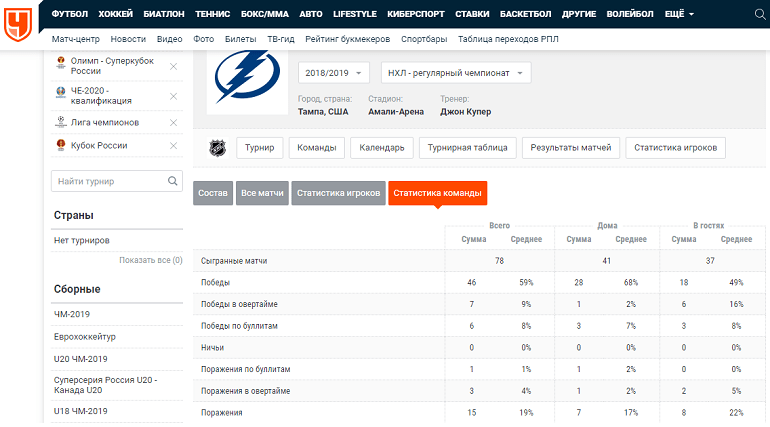Open the БАСКЕТБОЛ section
This screenshot has width=770, height=427.
pos(525,14)
